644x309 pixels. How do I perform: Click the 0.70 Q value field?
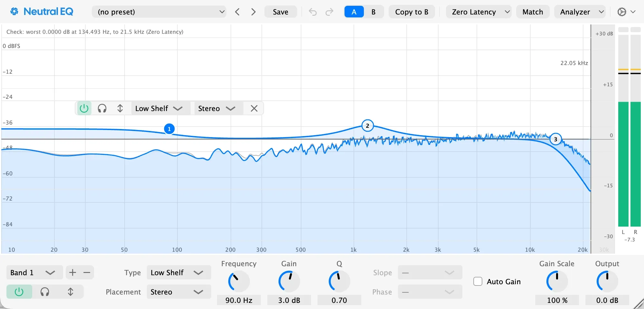pos(339,300)
